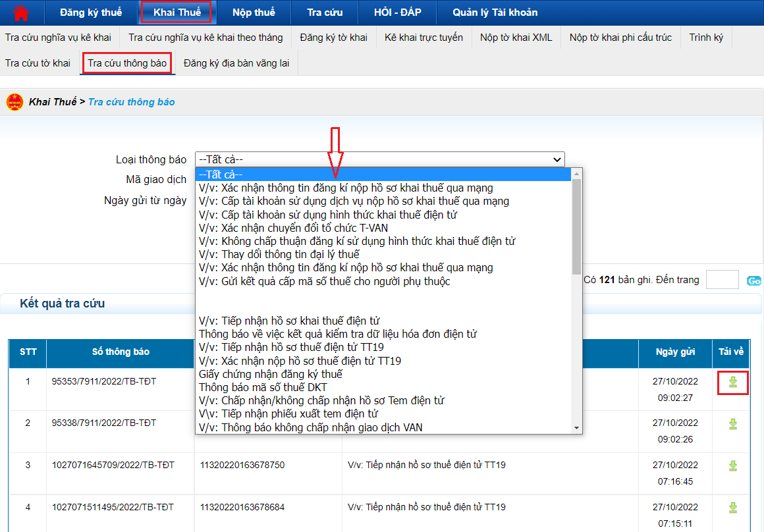Viewport: 764px width, 532px height.
Task: Collapse the Loại thông báo dropdown
Action: [x=379, y=159]
